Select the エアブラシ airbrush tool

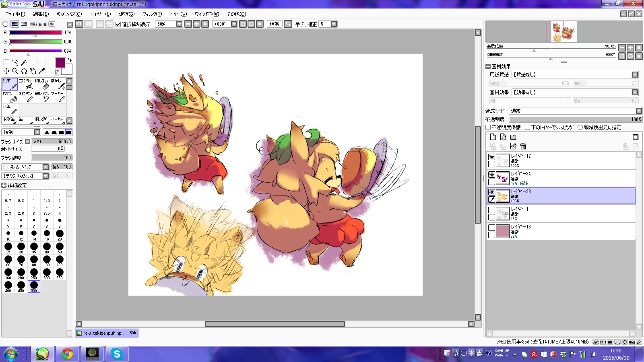(x=26, y=84)
